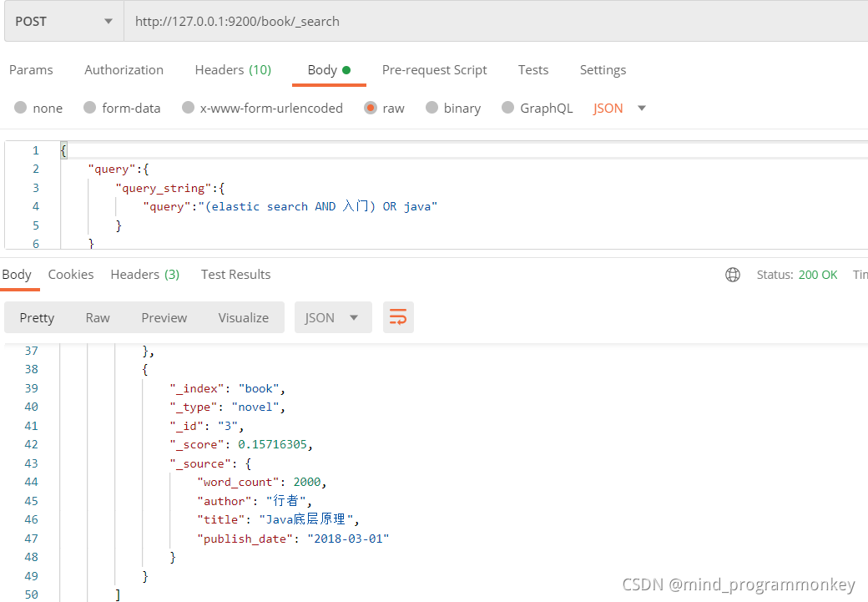
Task: Switch to response Body tab
Action: 17,275
